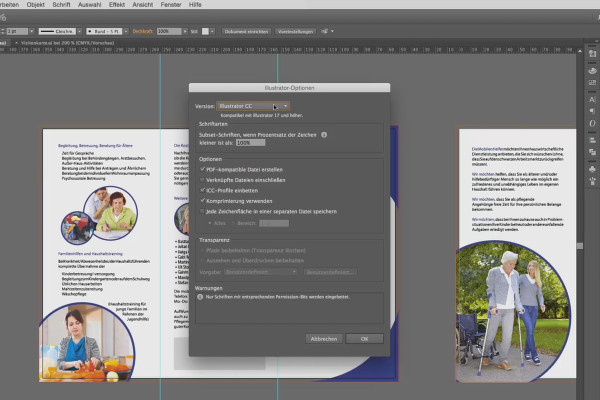This screenshot has width=600, height=400.
Task: Click the photo of woman cutting vegetables
Action: pos(87,342)
